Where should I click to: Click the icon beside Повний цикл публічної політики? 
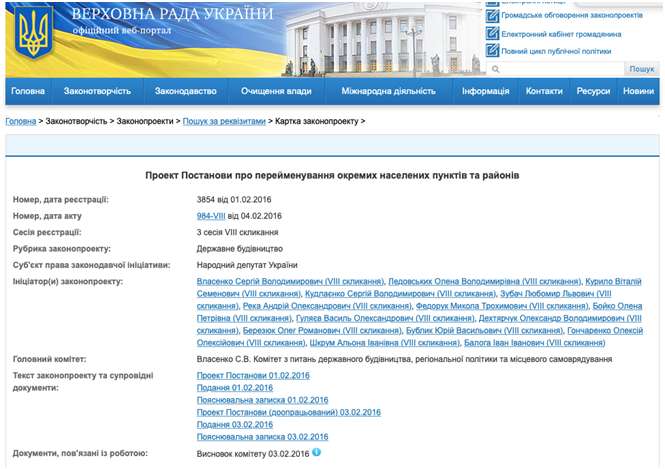tap(493, 51)
